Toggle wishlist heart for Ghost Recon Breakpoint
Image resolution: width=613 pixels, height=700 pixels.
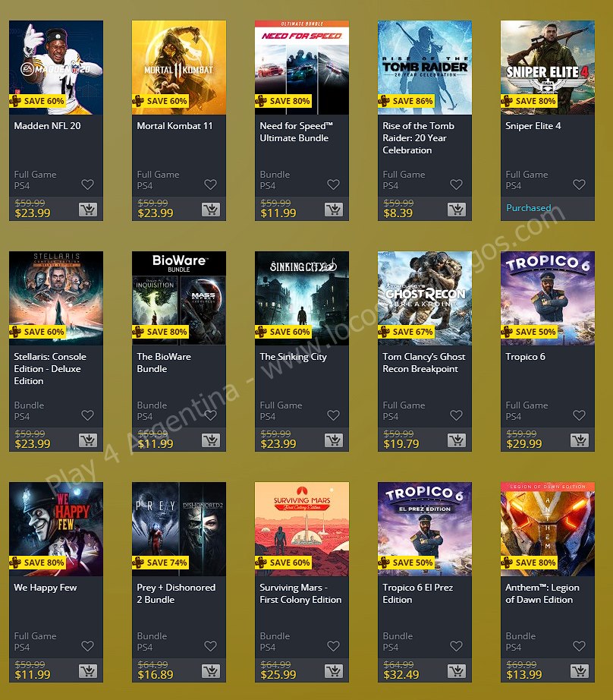pos(456,415)
